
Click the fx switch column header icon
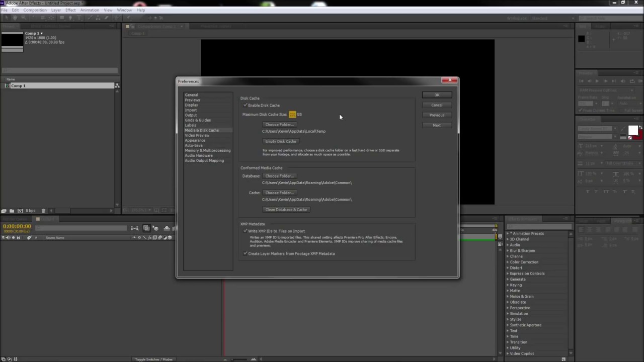pos(150,238)
